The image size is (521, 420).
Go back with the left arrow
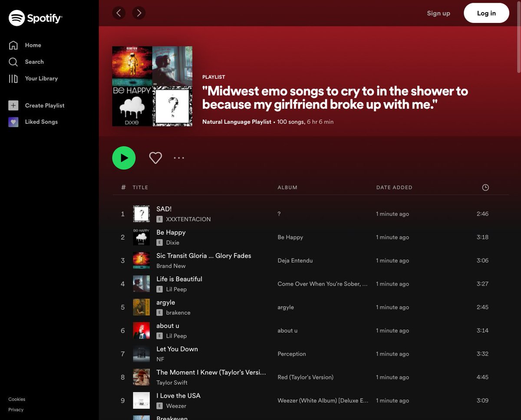(x=119, y=13)
